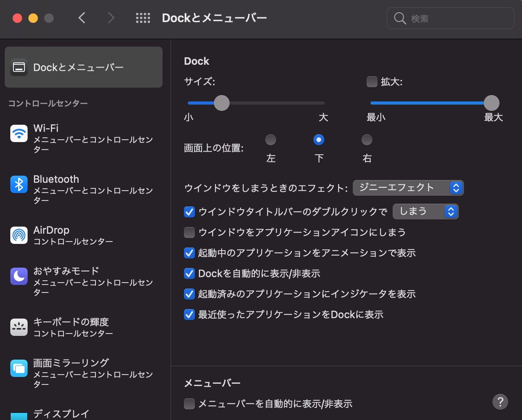The image size is (522, 420).
Task: Enable ウインドウをアプリケーションアイコンにしまう checkbox
Action: [x=189, y=232]
